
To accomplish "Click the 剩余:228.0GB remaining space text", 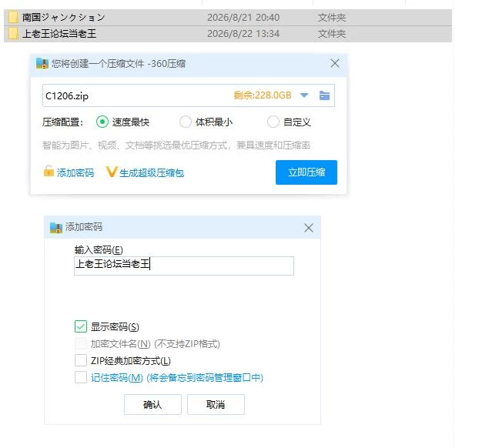I will [x=263, y=95].
